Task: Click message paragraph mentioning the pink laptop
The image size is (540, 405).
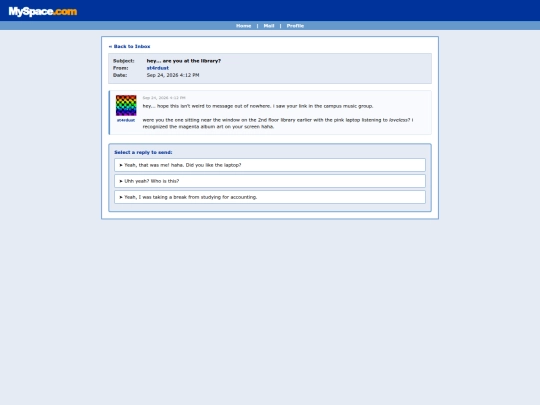Action: [x=278, y=123]
